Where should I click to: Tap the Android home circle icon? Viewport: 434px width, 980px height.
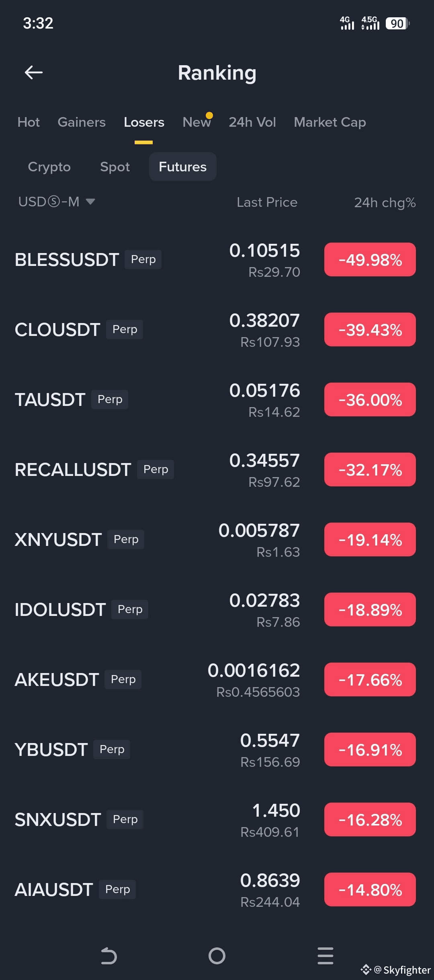pos(217,956)
